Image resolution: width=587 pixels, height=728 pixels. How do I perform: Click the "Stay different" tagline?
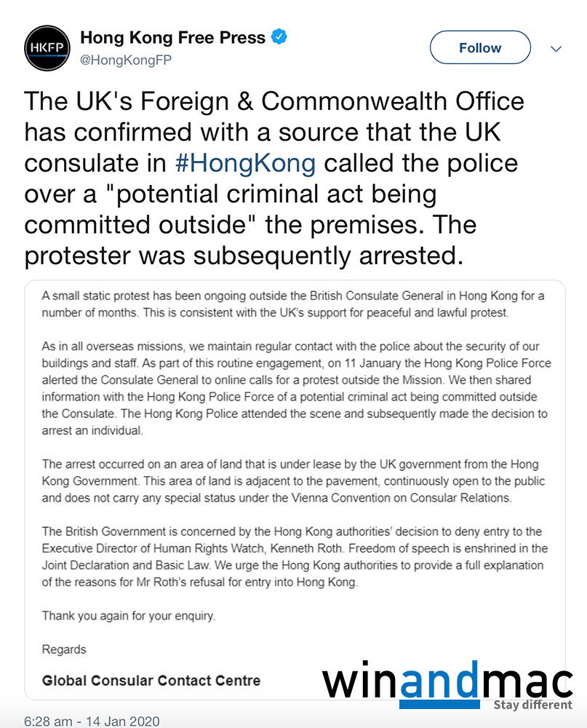(x=532, y=705)
